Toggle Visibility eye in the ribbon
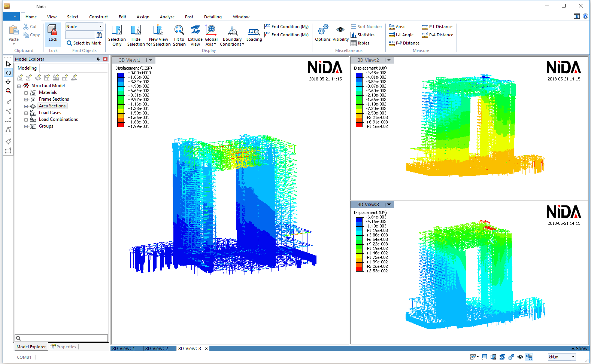The image size is (591, 364). click(340, 33)
